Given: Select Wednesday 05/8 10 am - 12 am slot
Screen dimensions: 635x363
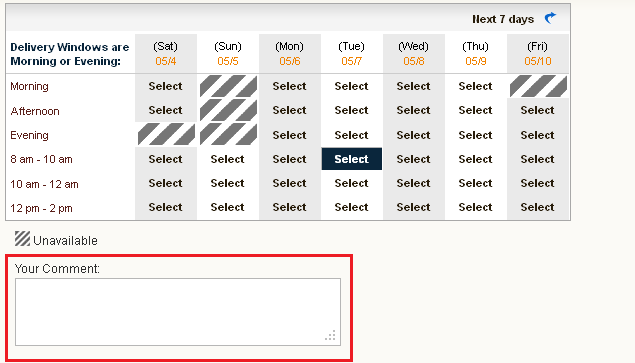Looking at the screenshot, I should click(413, 183).
